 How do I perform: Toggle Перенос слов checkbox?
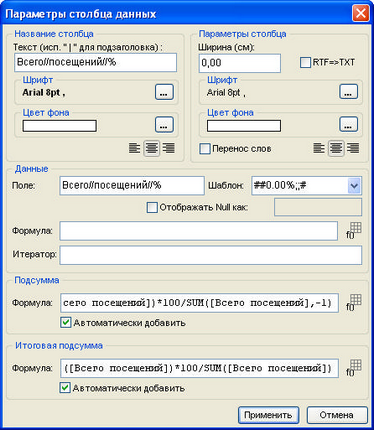click(205, 149)
